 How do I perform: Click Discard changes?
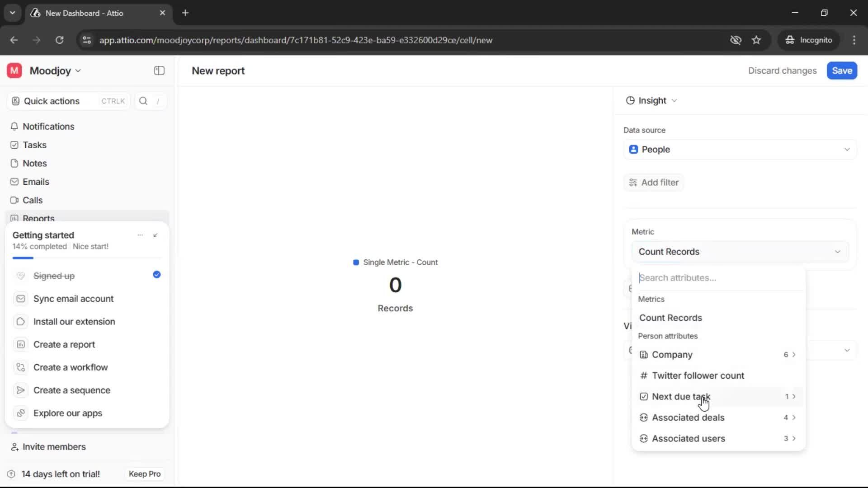pos(782,70)
